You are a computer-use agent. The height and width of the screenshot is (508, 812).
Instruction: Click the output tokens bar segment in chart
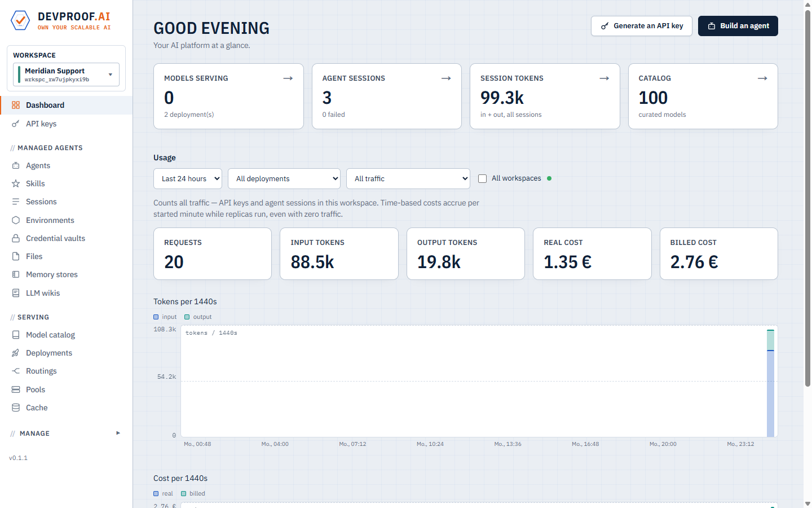pos(770,340)
